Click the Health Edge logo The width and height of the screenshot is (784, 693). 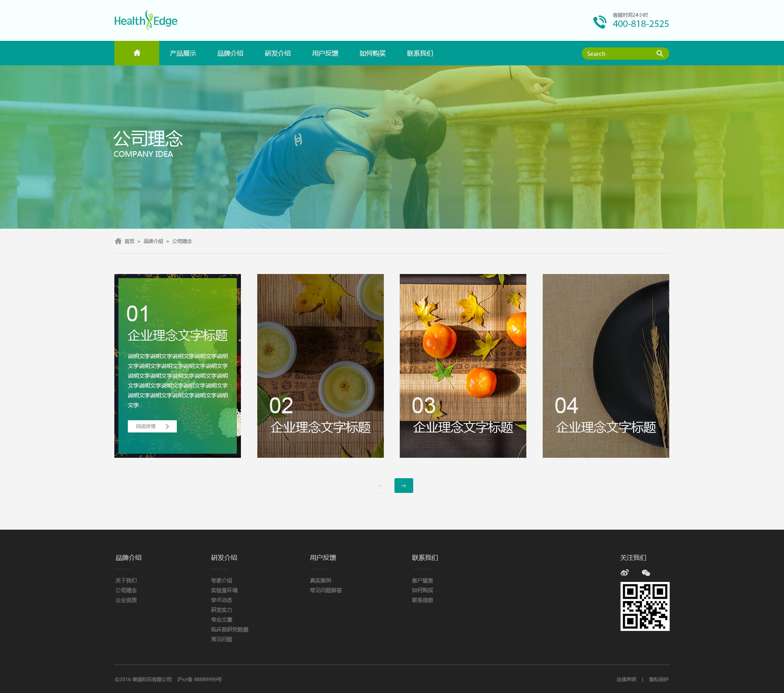coord(146,21)
